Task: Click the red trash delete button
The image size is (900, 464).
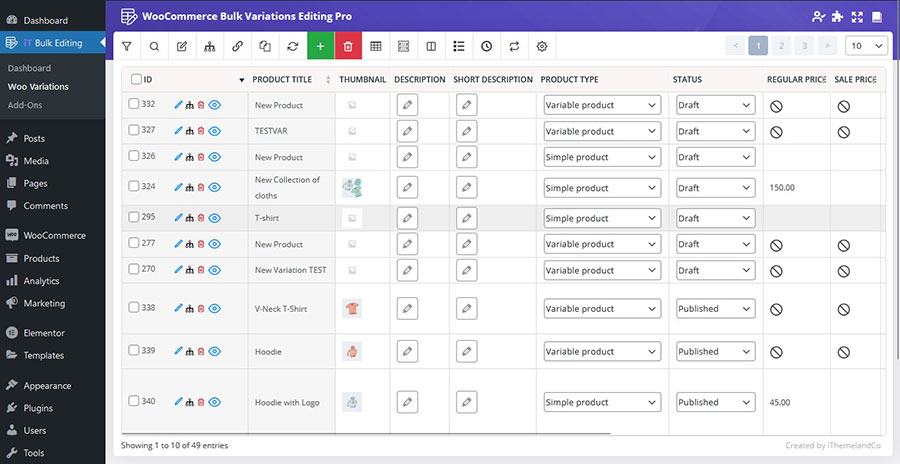Action: (348, 47)
